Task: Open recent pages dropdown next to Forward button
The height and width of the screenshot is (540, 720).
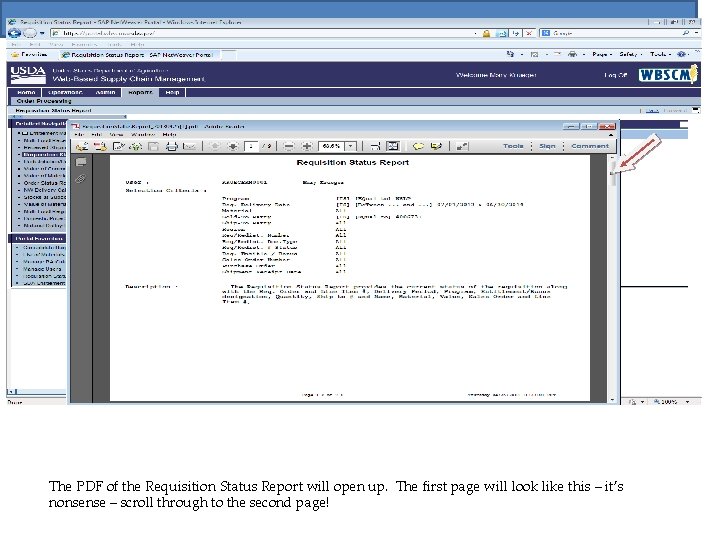Action: 42,33
